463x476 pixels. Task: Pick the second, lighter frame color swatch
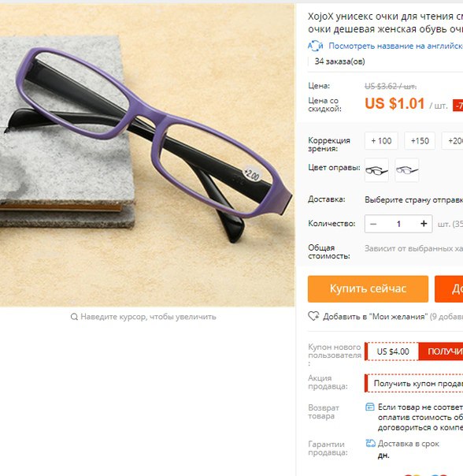[407, 170]
